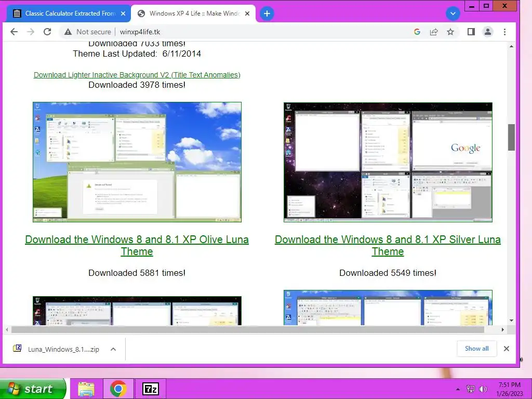This screenshot has height=399, width=532.
Task: Close the Classic Calculator tab
Action: [x=123, y=14]
